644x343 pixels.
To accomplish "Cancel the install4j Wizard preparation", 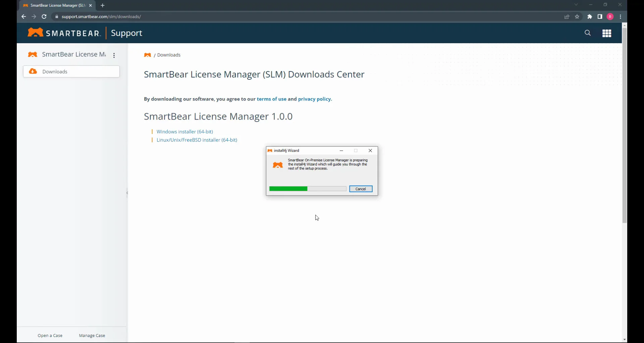I will point(361,189).
